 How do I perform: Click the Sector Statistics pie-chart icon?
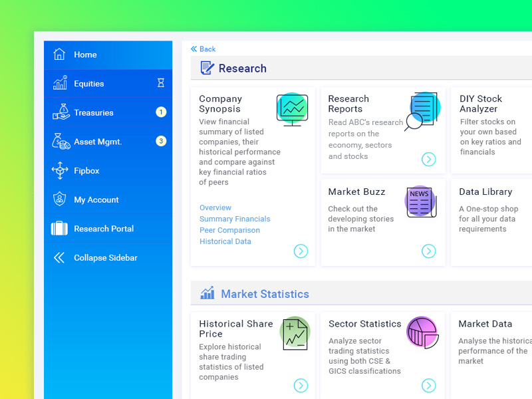[423, 332]
